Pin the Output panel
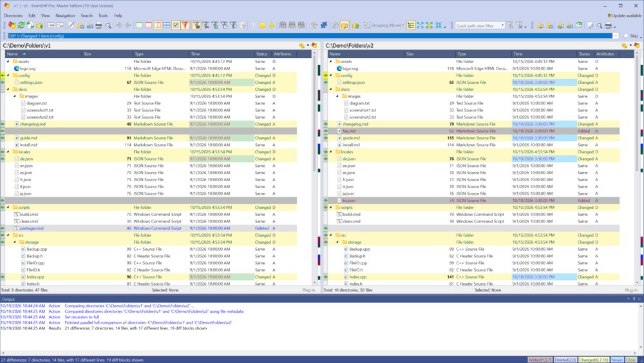 pos(634,299)
